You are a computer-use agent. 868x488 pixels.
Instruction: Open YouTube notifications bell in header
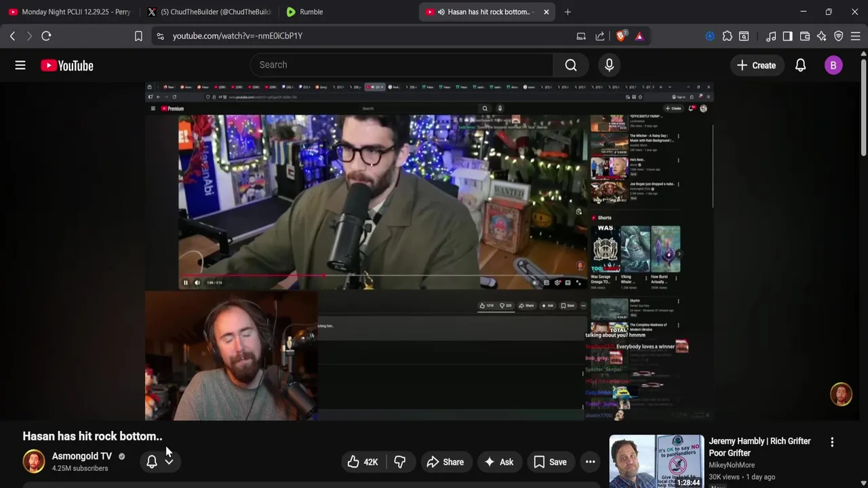(x=800, y=65)
